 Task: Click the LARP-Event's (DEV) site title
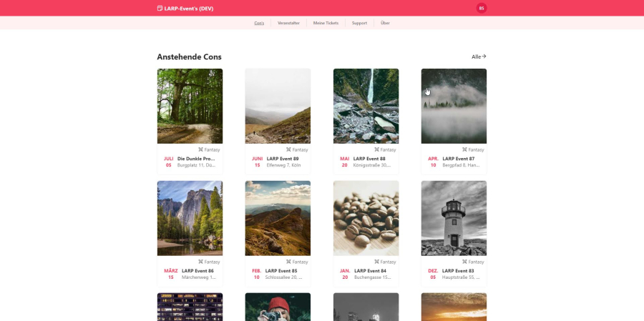189,9
